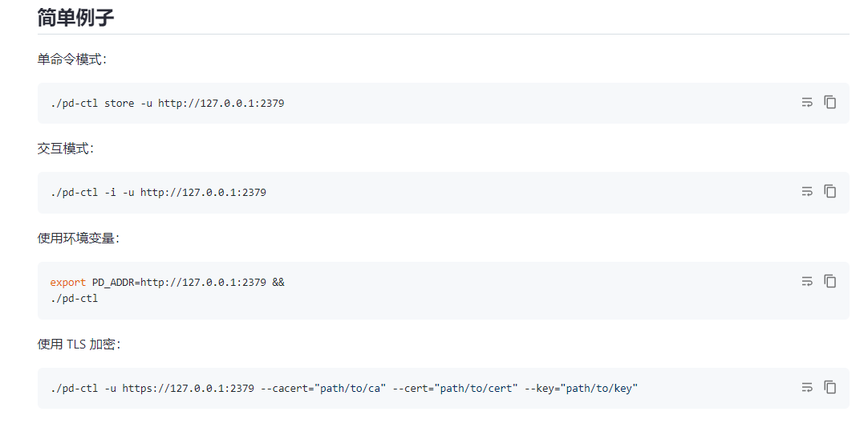The height and width of the screenshot is (424, 868).
Task: Click the ./pd-ctl store -u command text
Action: (167, 103)
